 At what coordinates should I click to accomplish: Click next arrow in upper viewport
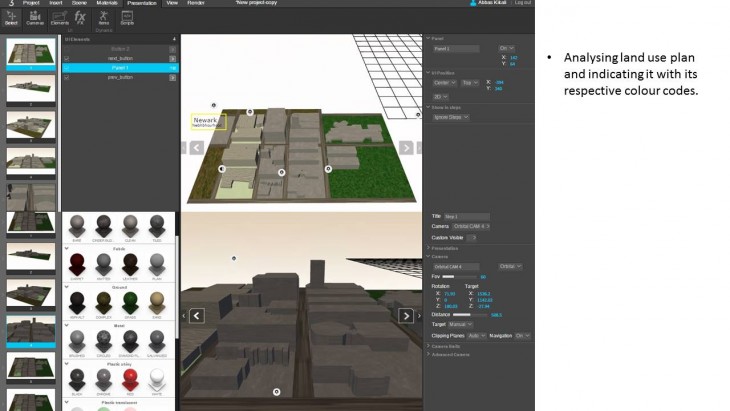click(406, 147)
